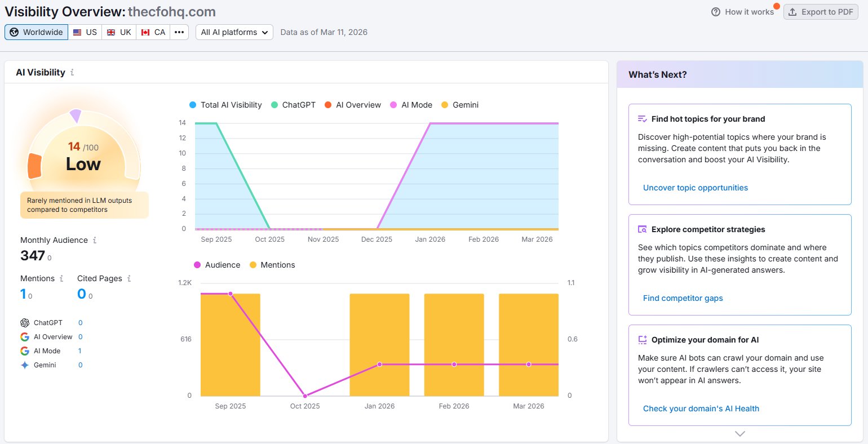This screenshot has width=868, height=444.
Task: Click the Feb 2026 mentions bar
Action: tap(454, 345)
